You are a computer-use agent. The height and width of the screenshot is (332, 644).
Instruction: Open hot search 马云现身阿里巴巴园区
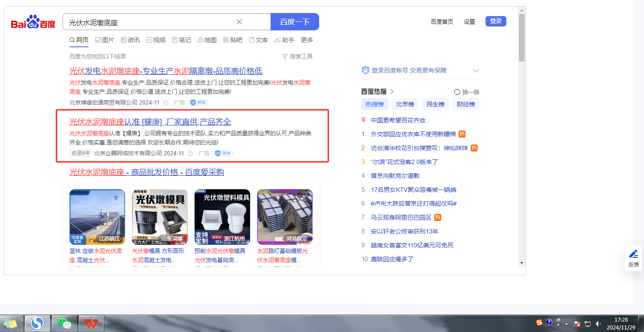point(401,217)
